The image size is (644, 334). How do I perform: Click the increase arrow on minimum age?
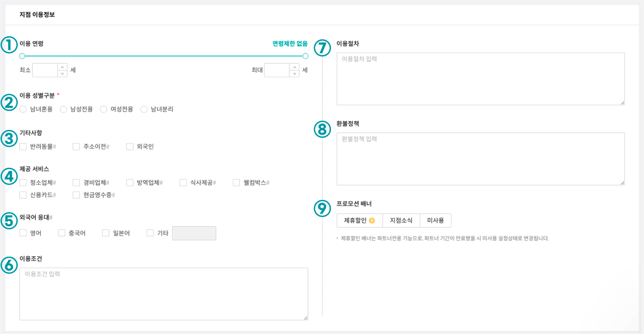point(63,67)
